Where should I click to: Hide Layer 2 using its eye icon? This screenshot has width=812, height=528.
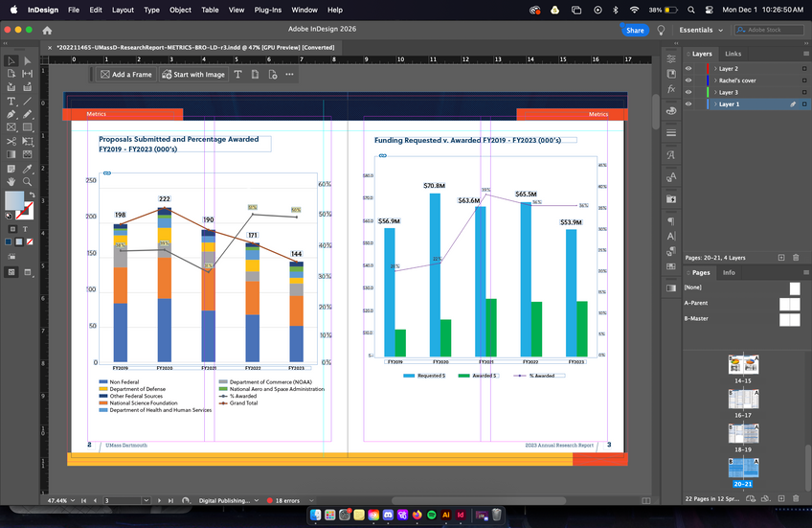coord(688,69)
